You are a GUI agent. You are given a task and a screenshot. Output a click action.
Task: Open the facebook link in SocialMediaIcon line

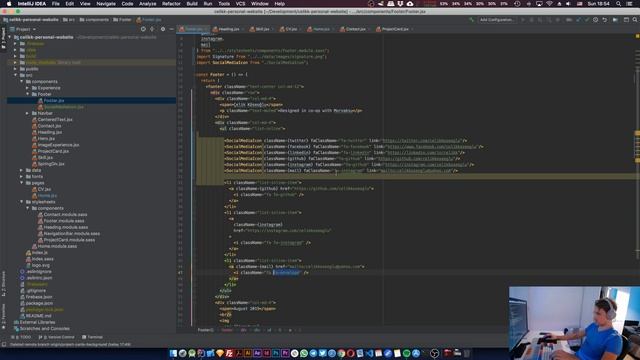click(431, 147)
